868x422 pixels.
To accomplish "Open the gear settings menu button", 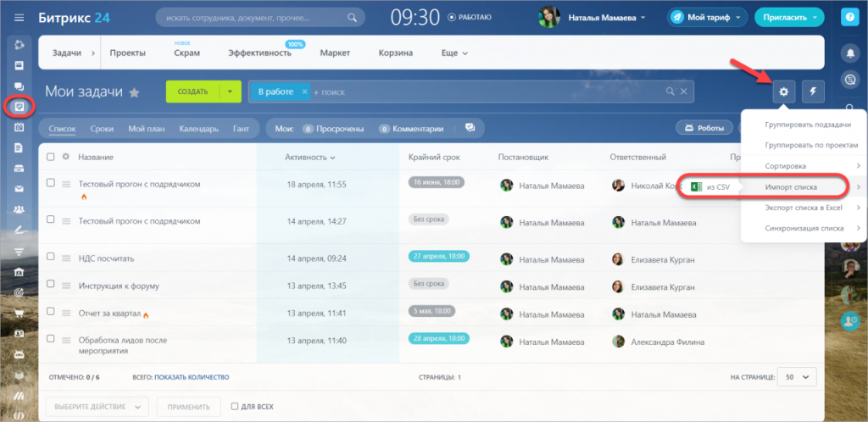I will 783,92.
